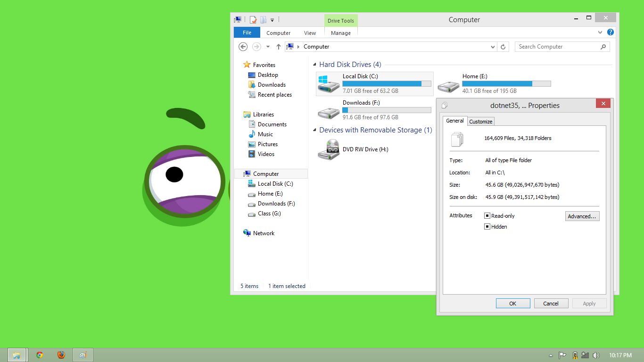Open Google Chrome from the taskbar

(40, 355)
